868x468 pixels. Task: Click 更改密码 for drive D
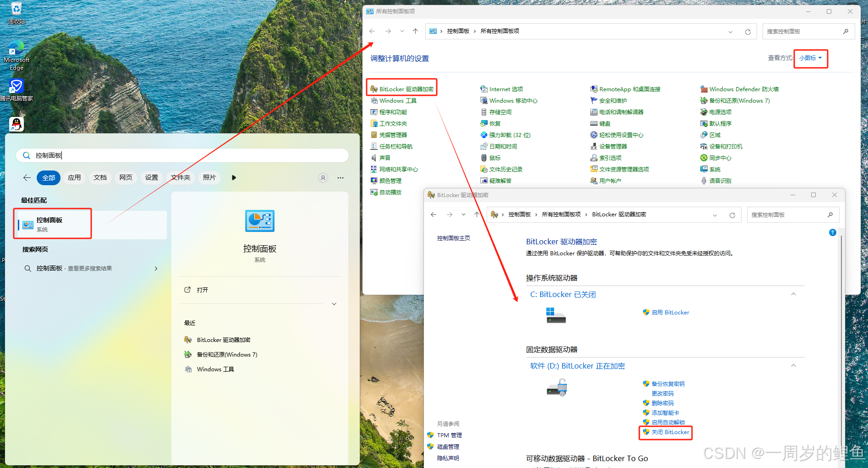pyautogui.click(x=663, y=394)
